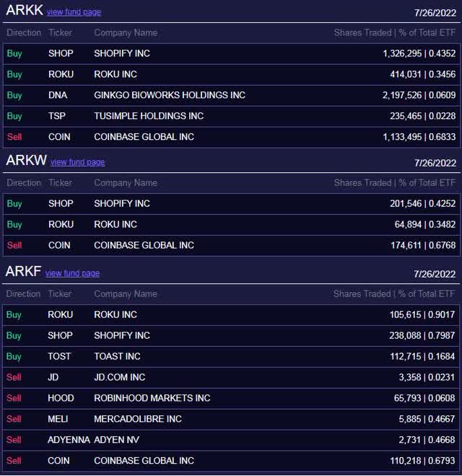This screenshot has height=476, width=462.
Task: Click value 2,197,526 | 0.0609
Action: [419, 95]
